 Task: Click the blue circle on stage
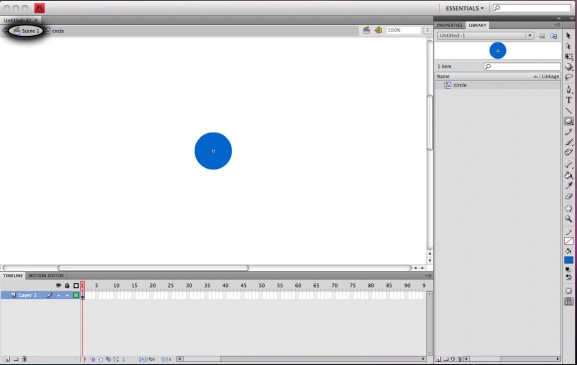click(213, 151)
